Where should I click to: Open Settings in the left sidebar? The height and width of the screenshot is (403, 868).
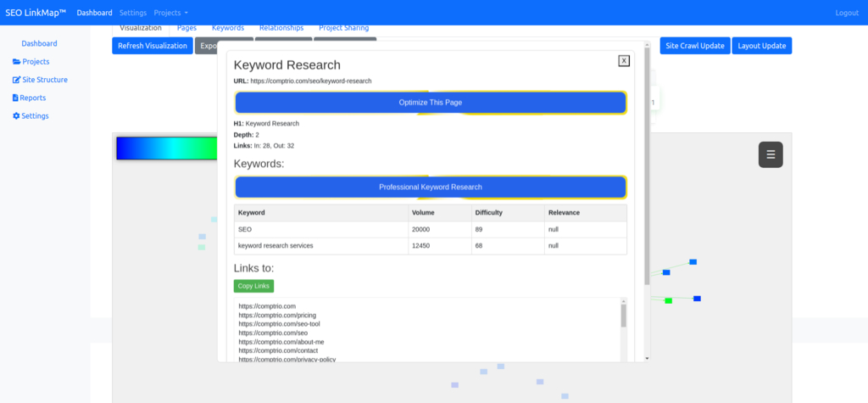coord(35,116)
